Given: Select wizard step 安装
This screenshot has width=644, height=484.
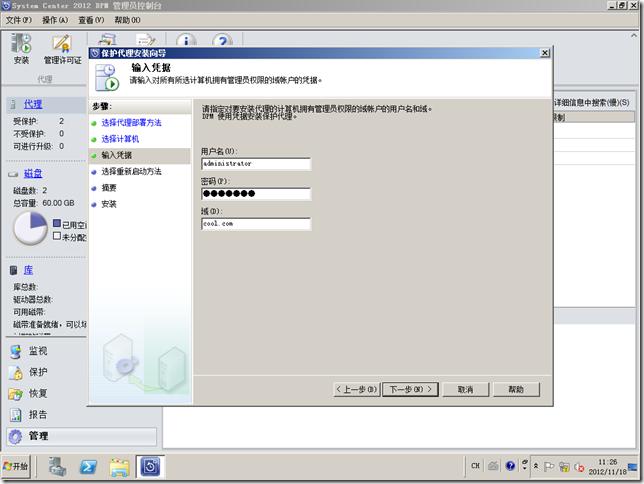Looking at the screenshot, I should click(x=109, y=204).
